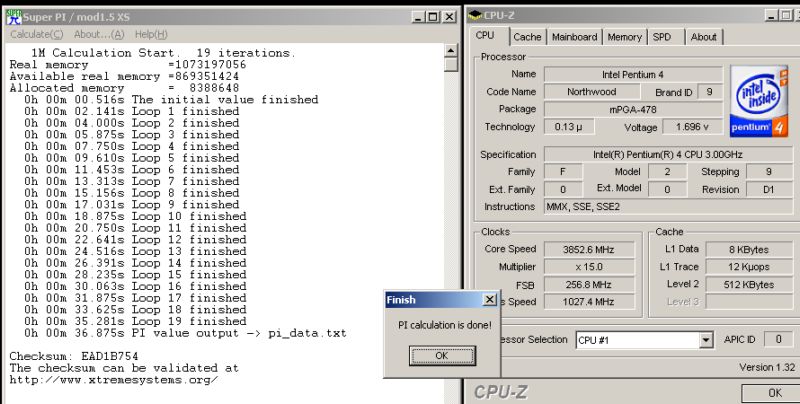Viewport: 800px width, 404px height.
Task: Switch to the Memory tab
Action: pyautogui.click(x=624, y=37)
